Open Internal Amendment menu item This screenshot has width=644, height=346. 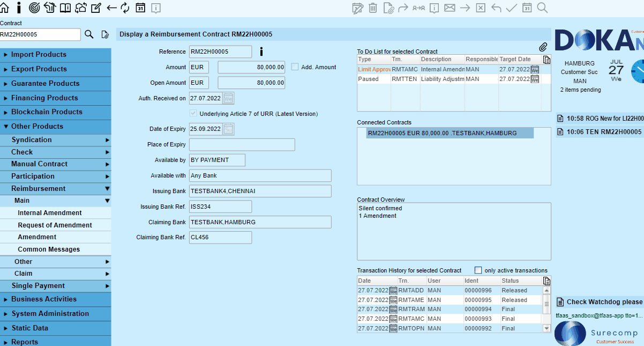56,213
